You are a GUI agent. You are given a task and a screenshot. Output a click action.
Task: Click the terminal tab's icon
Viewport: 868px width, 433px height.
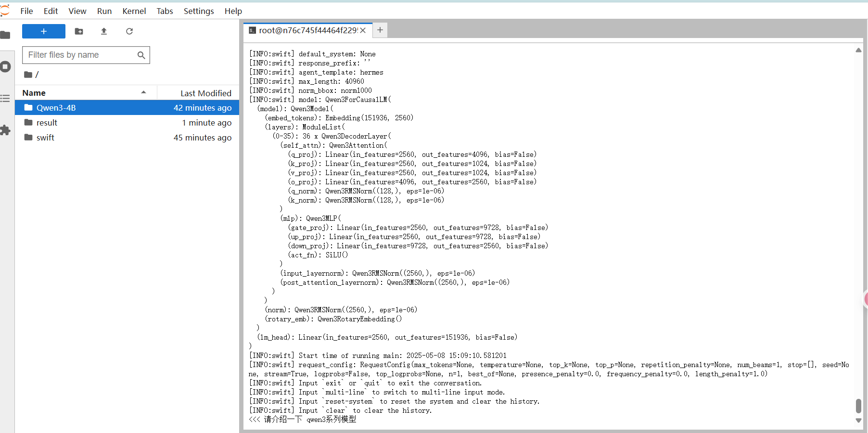[252, 30]
